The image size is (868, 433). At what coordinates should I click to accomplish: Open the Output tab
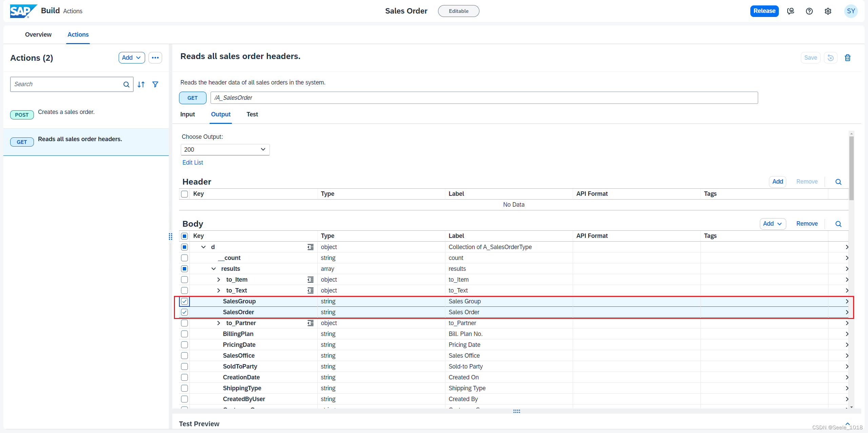point(221,114)
